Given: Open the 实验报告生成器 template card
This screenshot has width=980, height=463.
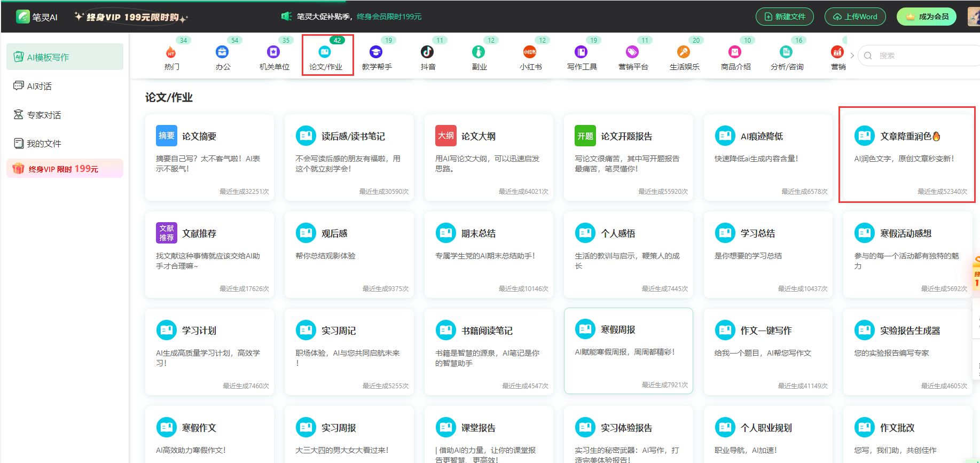Looking at the screenshot, I should point(908,351).
